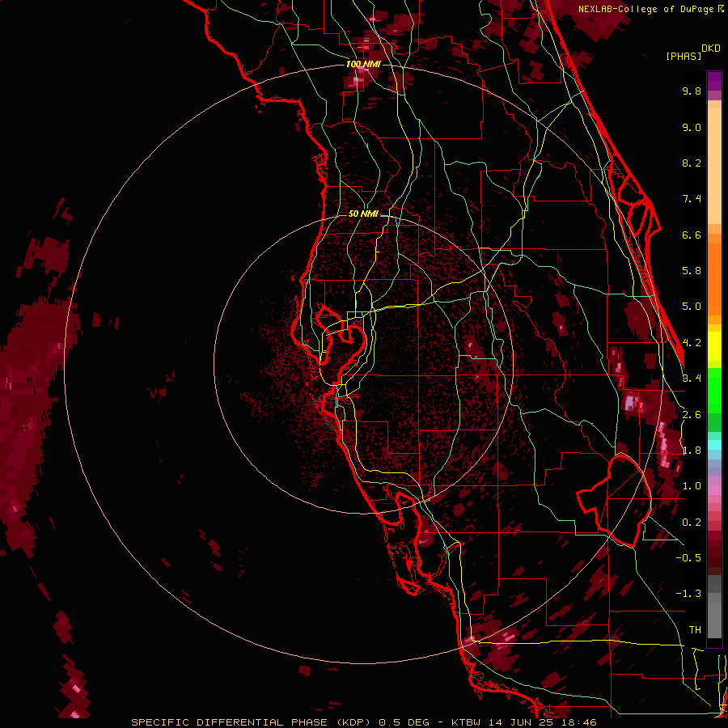Click the 50 NMI range ring label
This screenshot has height=728, width=728.
pos(363,214)
